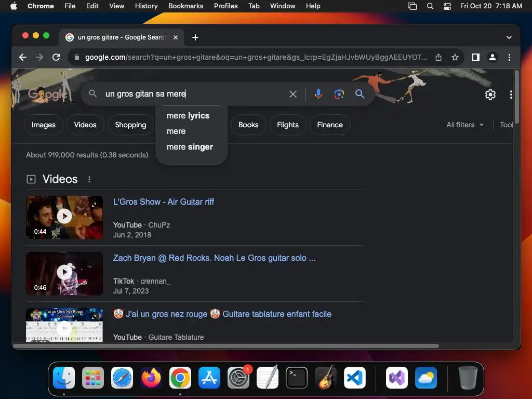Switch to the Videos filter chip
The height and width of the screenshot is (399, 532).
tap(85, 125)
